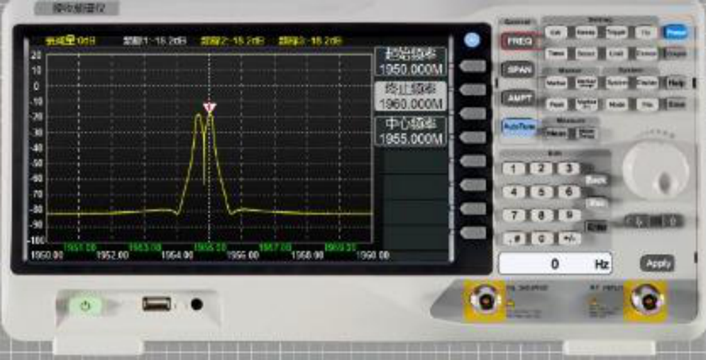The image size is (706, 360).
Task: Open the FREQ menu
Action: coord(519,41)
